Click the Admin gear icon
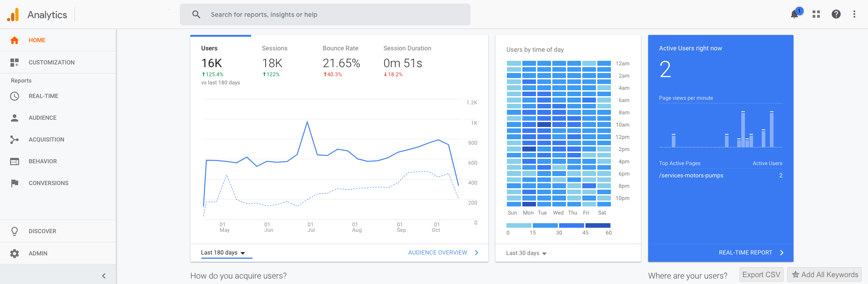 (15, 254)
